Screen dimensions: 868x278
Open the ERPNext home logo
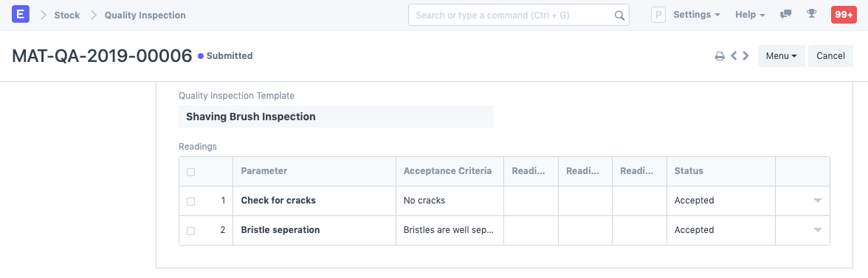(x=21, y=15)
